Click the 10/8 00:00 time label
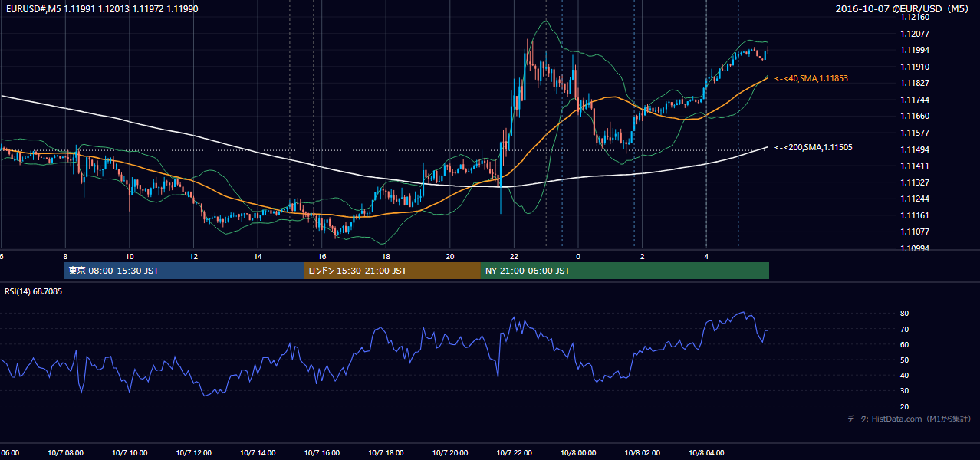 [578, 453]
